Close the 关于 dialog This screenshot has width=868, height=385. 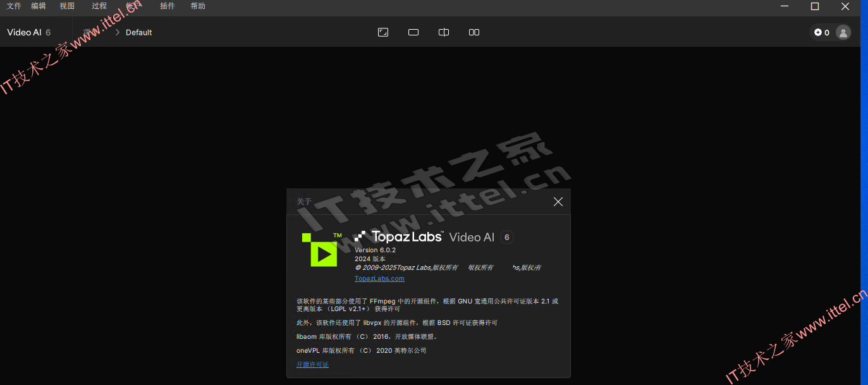point(558,202)
